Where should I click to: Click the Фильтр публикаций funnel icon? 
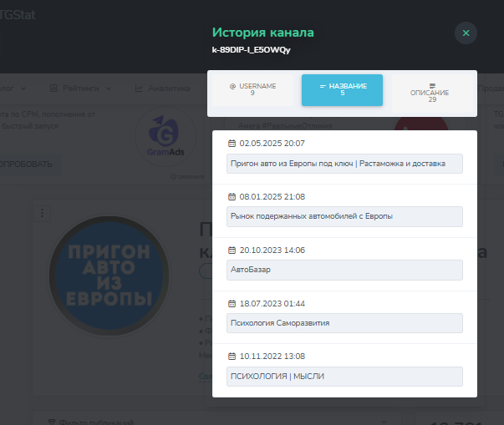pos(52,422)
